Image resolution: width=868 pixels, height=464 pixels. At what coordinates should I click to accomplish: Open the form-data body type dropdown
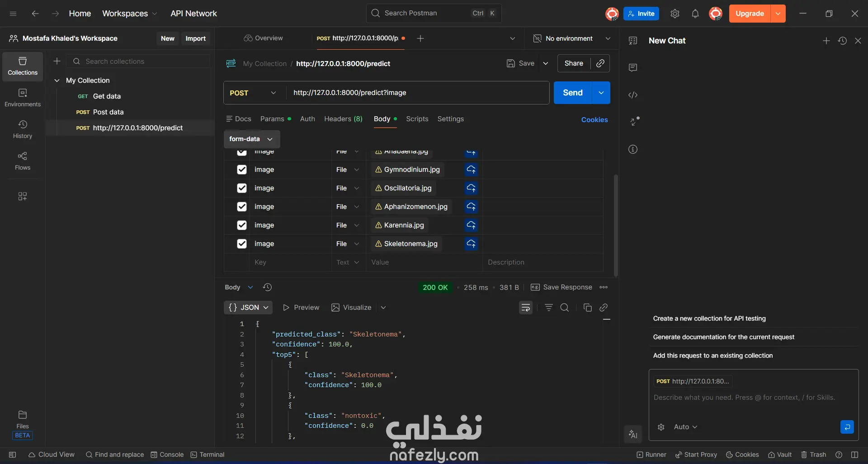pyautogui.click(x=252, y=139)
